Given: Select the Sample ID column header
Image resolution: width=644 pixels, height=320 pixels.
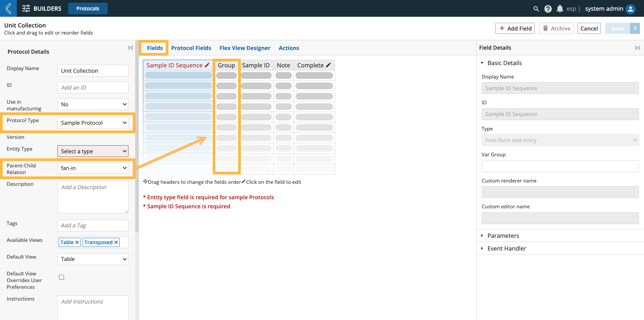Looking at the screenshot, I should 256,65.
